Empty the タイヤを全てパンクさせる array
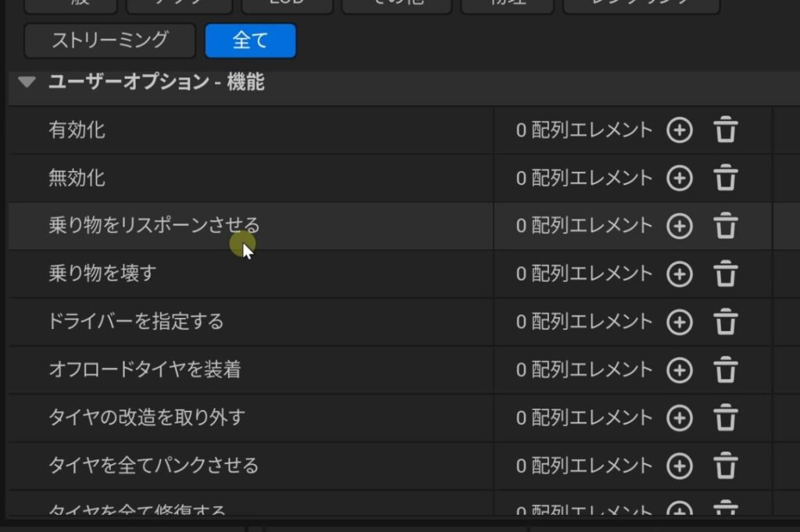 click(726, 466)
